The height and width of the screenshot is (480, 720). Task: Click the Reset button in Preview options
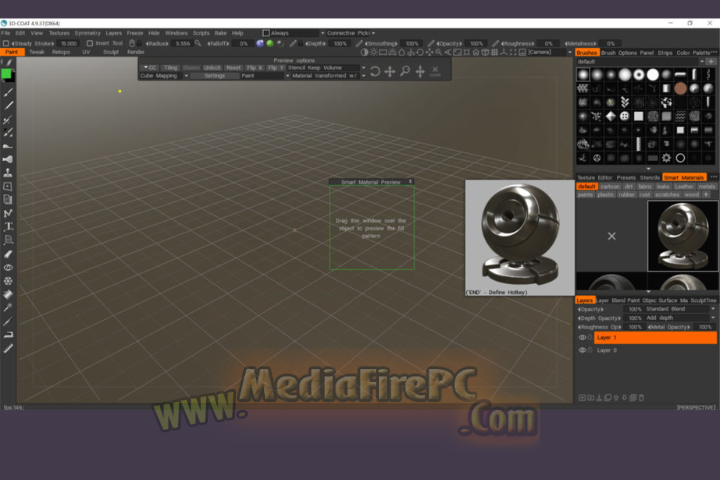coord(233,68)
